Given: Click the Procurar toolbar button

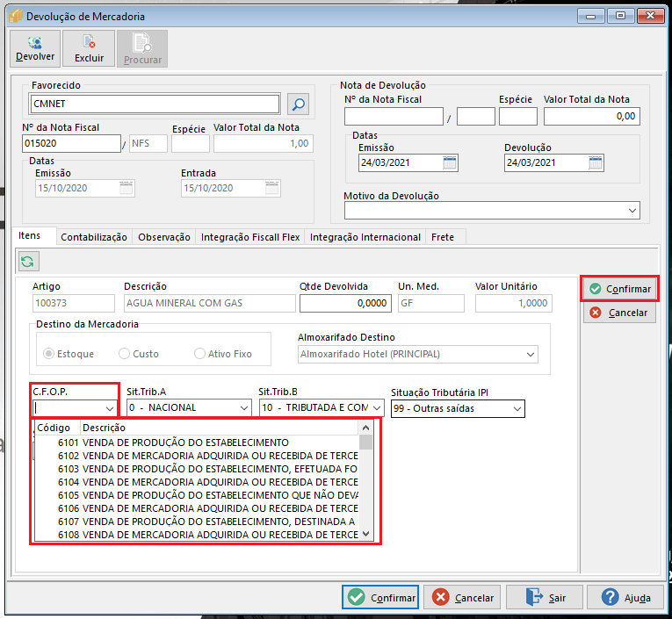Looking at the screenshot, I should pyautogui.click(x=142, y=48).
